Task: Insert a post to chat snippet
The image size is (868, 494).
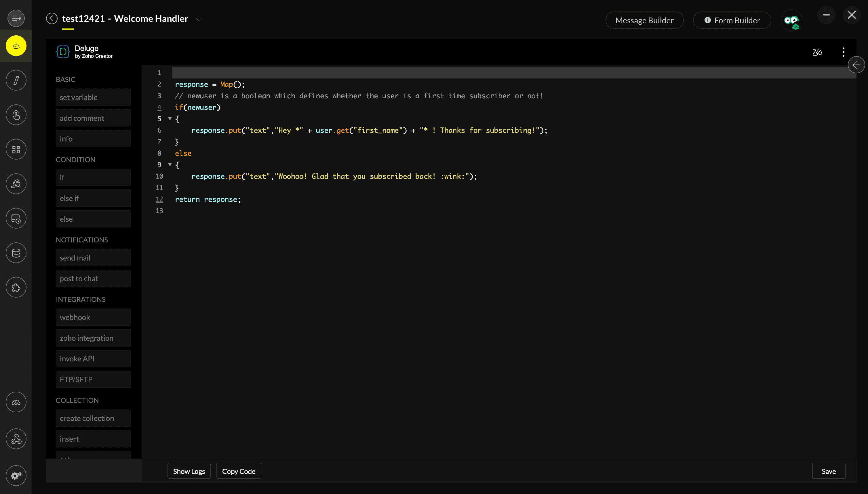Action: coord(94,279)
